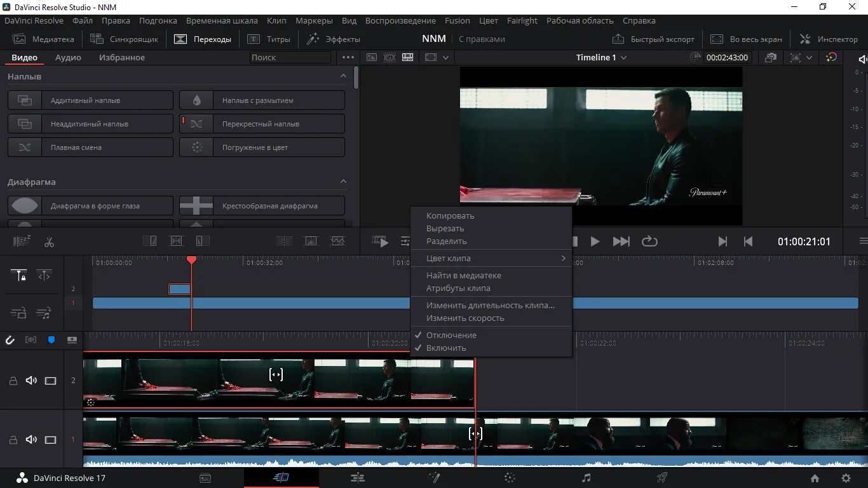Click the scissors split clip icon

pyautogui.click(x=49, y=241)
